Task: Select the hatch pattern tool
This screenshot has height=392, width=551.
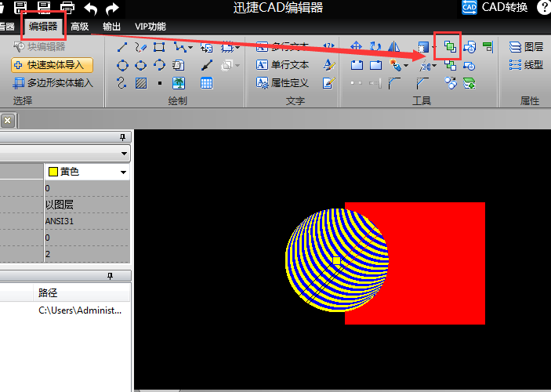Action: click(x=141, y=83)
